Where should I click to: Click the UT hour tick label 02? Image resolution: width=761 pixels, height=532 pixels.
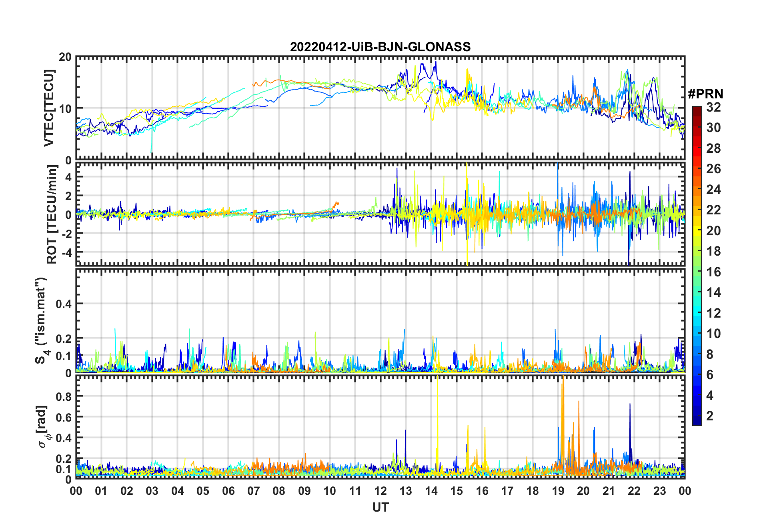tap(127, 491)
